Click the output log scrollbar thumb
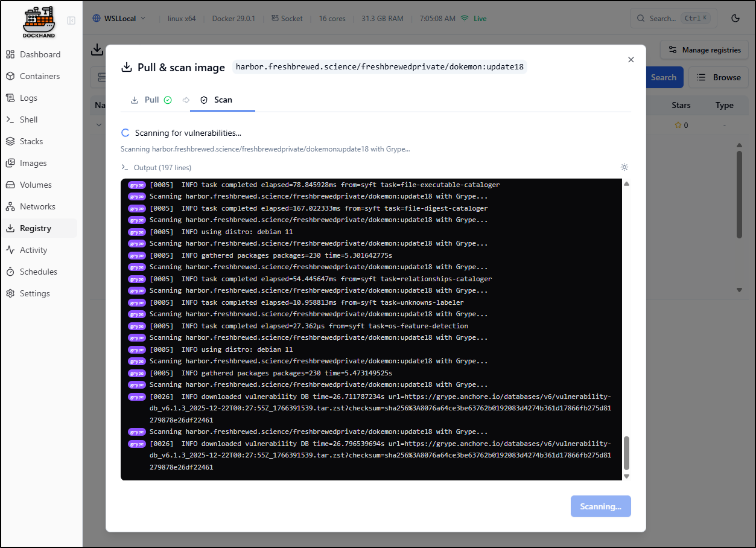The width and height of the screenshot is (756, 548). [x=626, y=453]
